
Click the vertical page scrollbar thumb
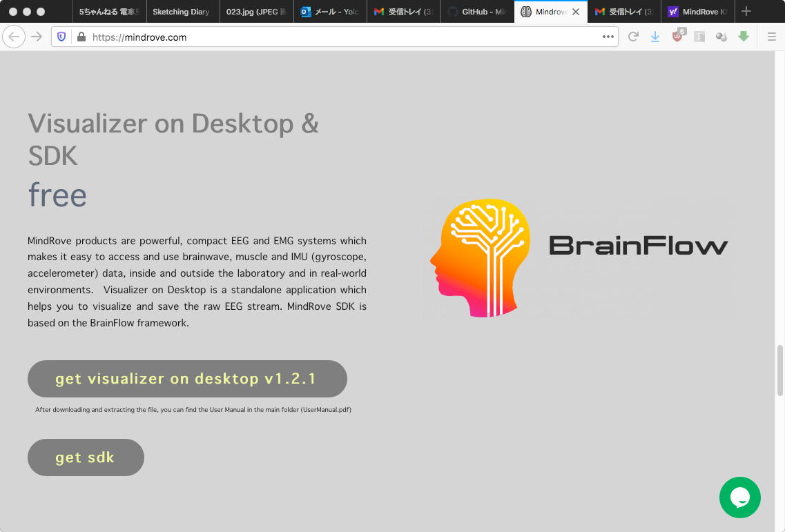tap(779, 371)
